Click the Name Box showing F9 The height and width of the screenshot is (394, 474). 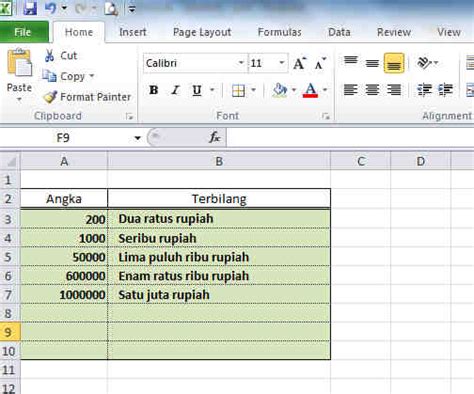pos(63,138)
